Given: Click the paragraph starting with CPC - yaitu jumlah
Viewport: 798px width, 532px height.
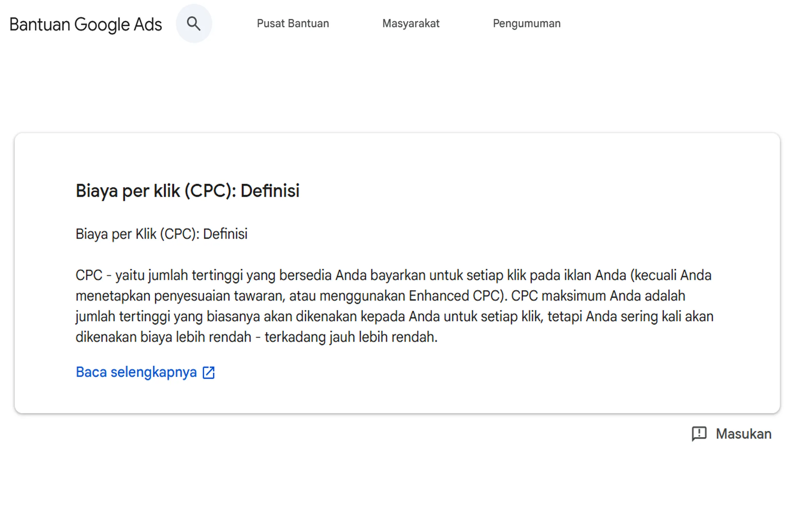Looking at the screenshot, I should click(394, 306).
